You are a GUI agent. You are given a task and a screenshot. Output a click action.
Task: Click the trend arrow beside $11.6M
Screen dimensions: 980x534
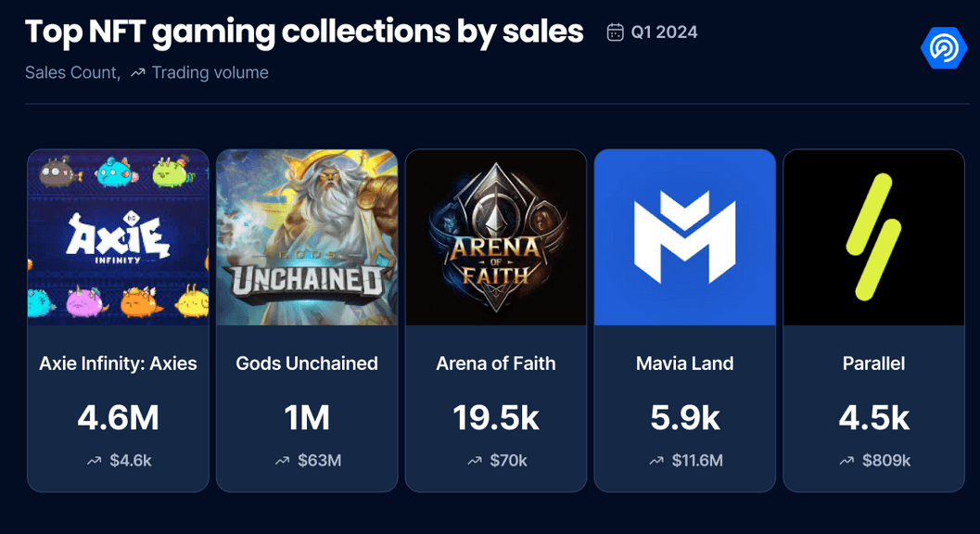[656, 461]
